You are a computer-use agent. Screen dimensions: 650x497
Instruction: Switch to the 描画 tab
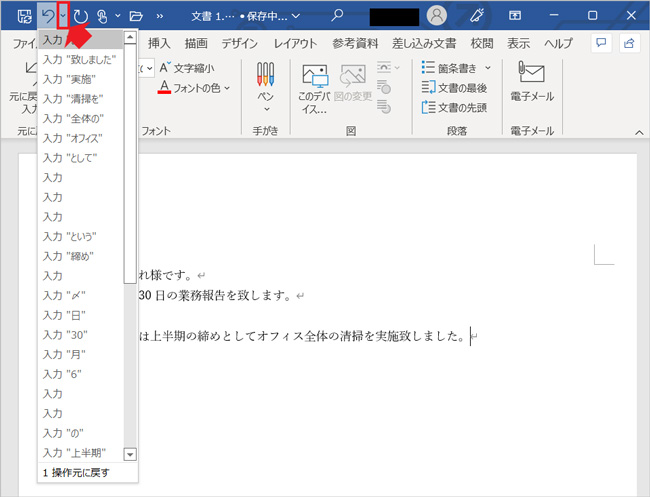tap(196, 43)
